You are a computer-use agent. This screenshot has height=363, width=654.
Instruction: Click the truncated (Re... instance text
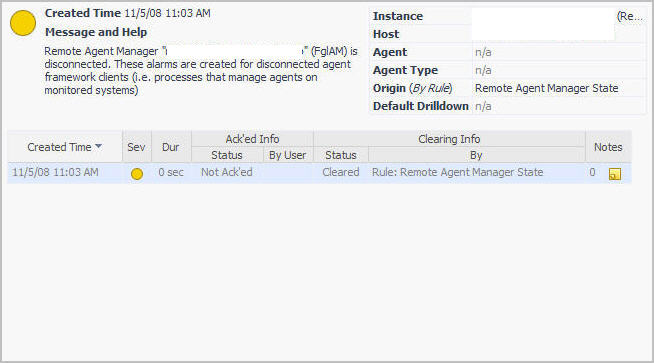coord(630,16)
